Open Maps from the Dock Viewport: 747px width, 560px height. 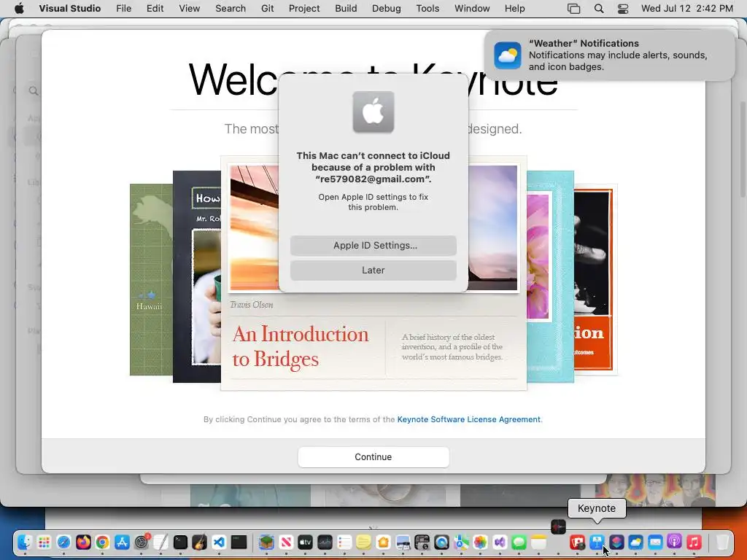pos(461,542)
